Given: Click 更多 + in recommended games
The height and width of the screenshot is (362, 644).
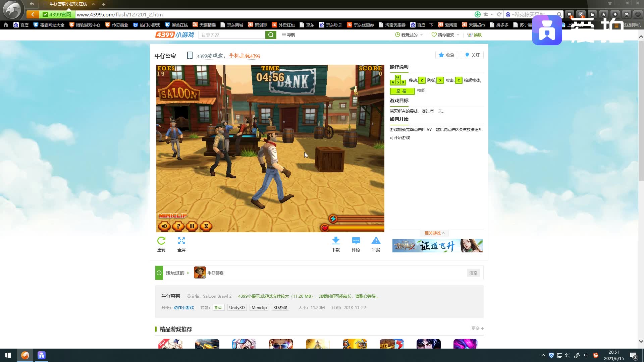Looking at the screenshot, I should pyautogui.click(x=477, y=328).
